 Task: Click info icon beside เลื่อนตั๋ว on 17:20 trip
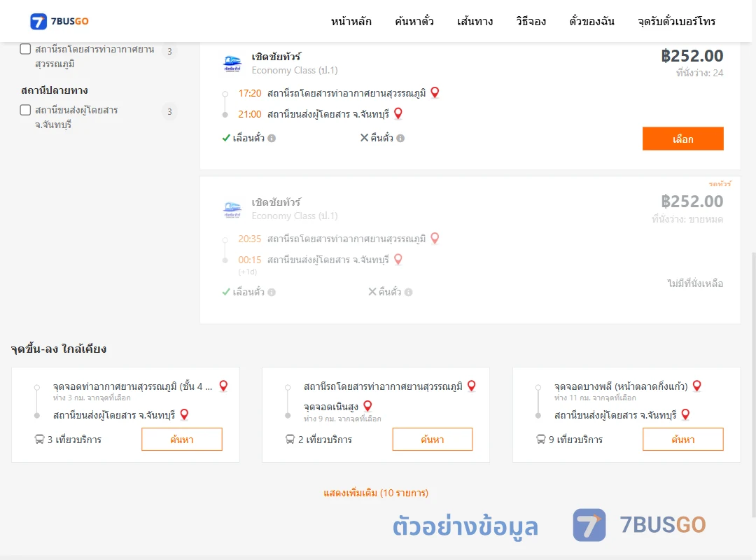pyautogui.click(x=272, y=139)
